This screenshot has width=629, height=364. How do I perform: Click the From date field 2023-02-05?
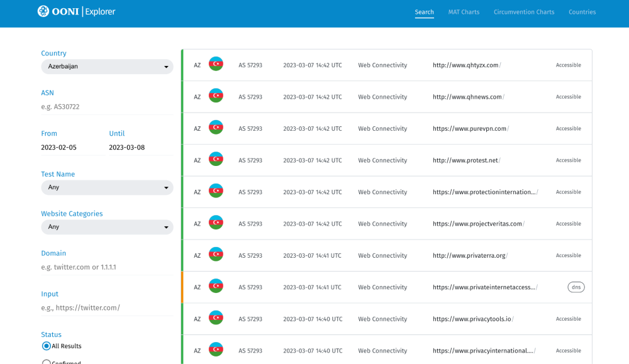(58, 148)
